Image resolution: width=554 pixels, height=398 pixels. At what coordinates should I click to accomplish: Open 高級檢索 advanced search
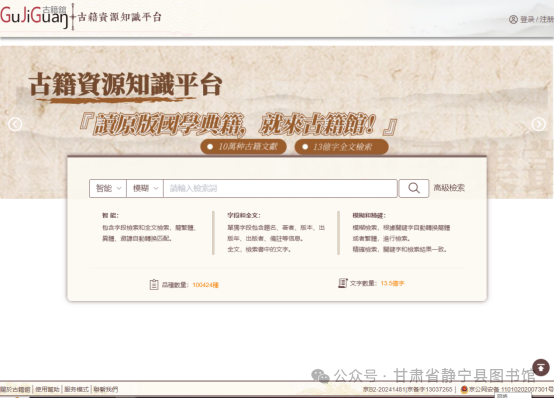point(449,188)
